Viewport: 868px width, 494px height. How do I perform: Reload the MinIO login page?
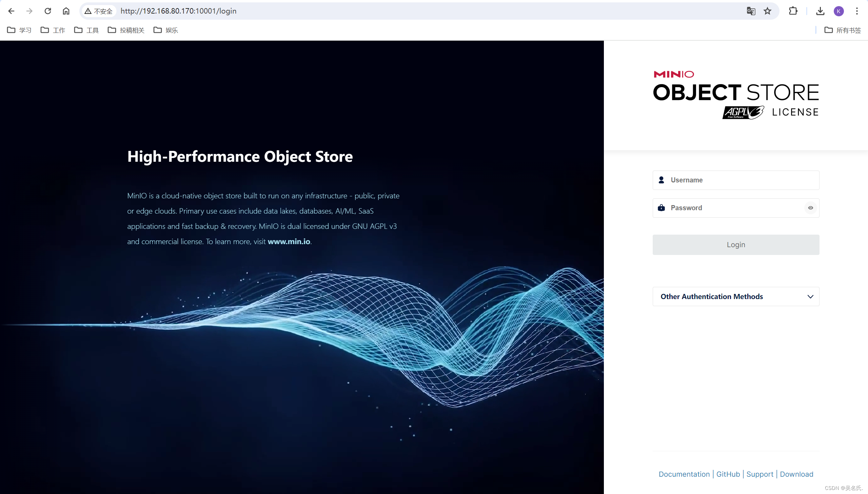tap(48, 11)
